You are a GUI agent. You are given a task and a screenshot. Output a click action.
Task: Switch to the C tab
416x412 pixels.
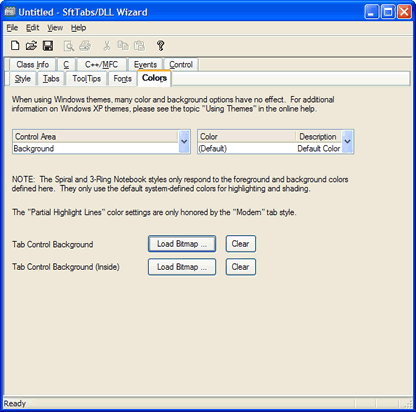click(x=66, y=64)
